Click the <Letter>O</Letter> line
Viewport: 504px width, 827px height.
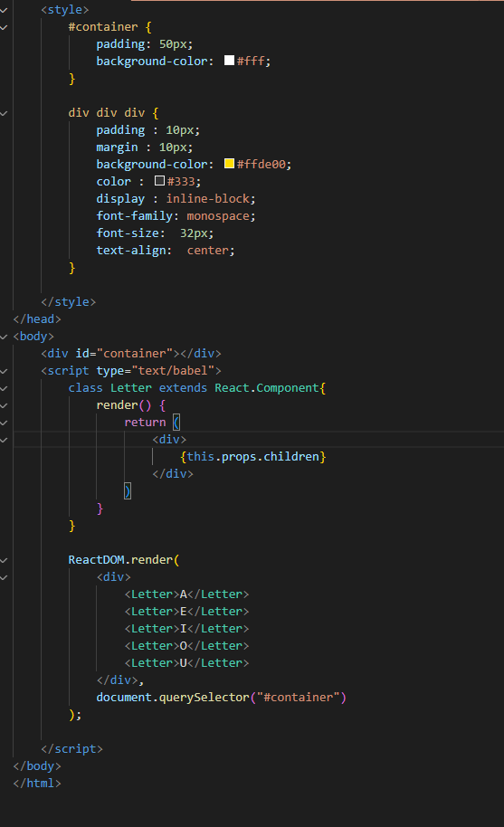tap(186, 645)
